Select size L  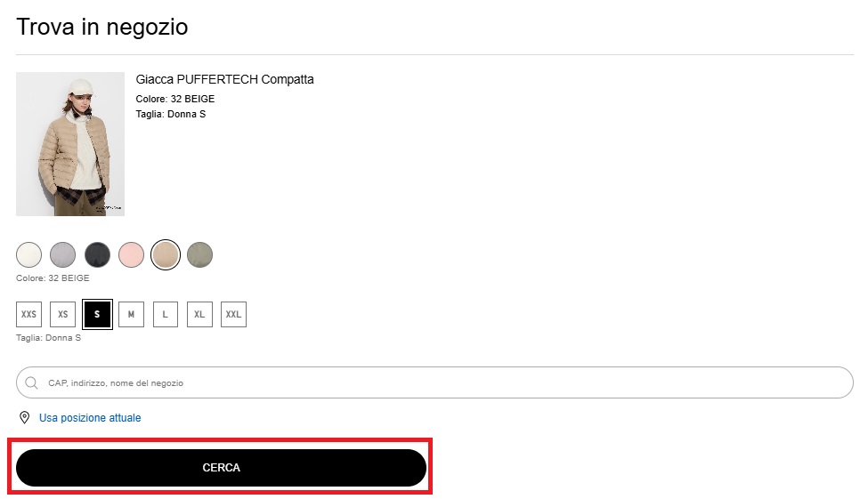coord(165,314)
